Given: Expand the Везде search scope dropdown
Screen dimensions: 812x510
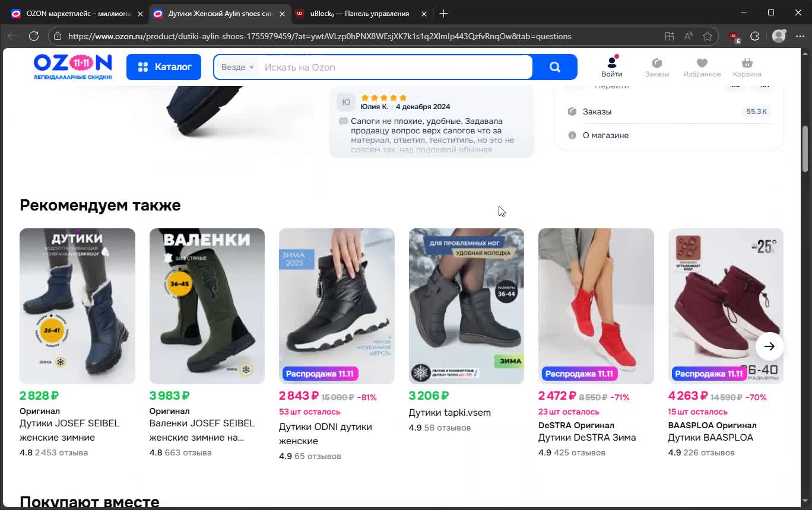Looking at the screenshot, I should pos(237,67).
